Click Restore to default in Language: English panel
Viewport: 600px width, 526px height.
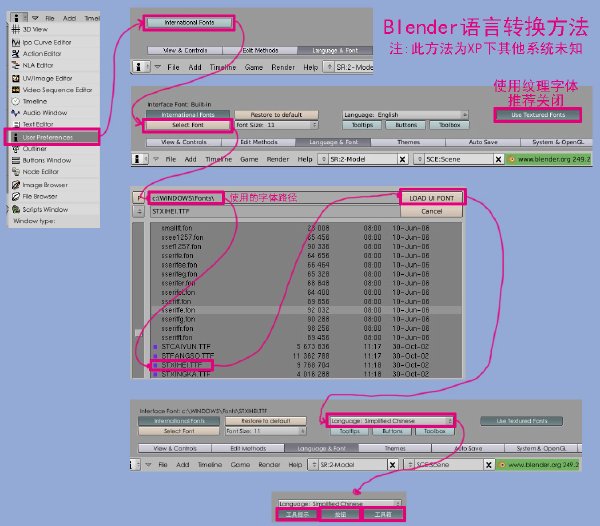[x=276, y=115]
